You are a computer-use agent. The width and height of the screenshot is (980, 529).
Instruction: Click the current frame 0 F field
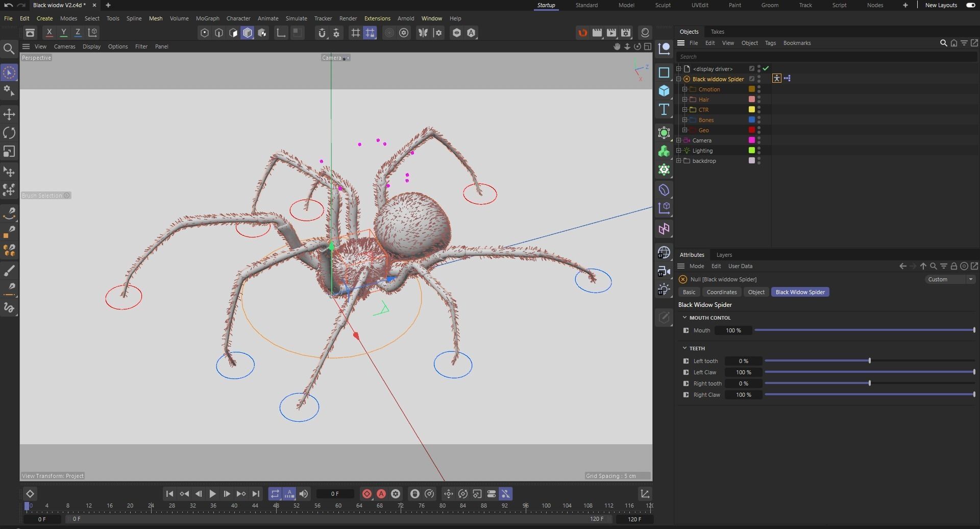click(x=335, y=494)
